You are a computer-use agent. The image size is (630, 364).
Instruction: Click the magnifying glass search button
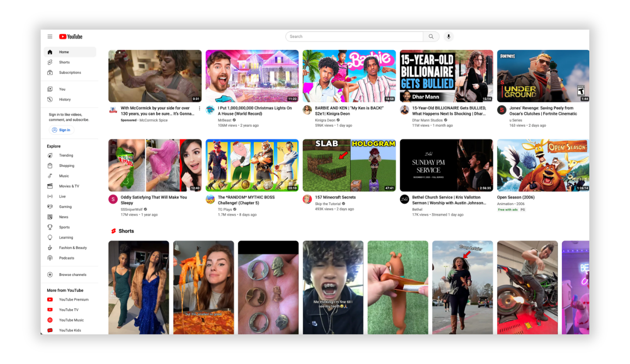(431, 37)
